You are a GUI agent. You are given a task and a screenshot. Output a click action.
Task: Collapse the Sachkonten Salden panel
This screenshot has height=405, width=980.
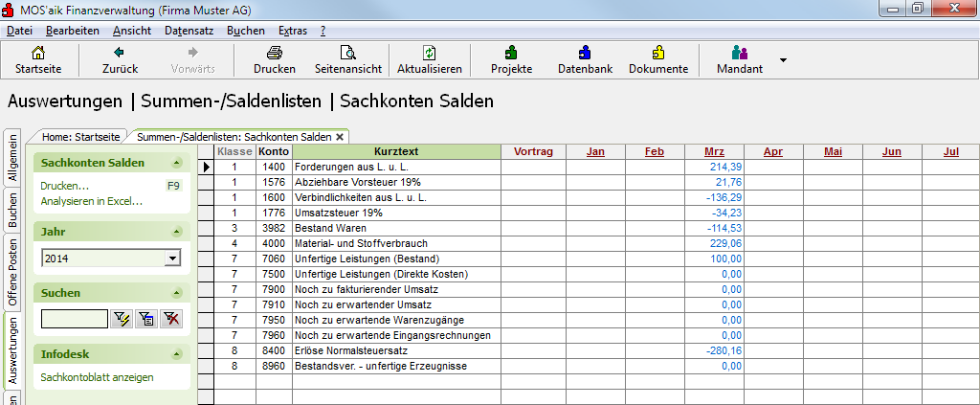[x=177, y=163]
